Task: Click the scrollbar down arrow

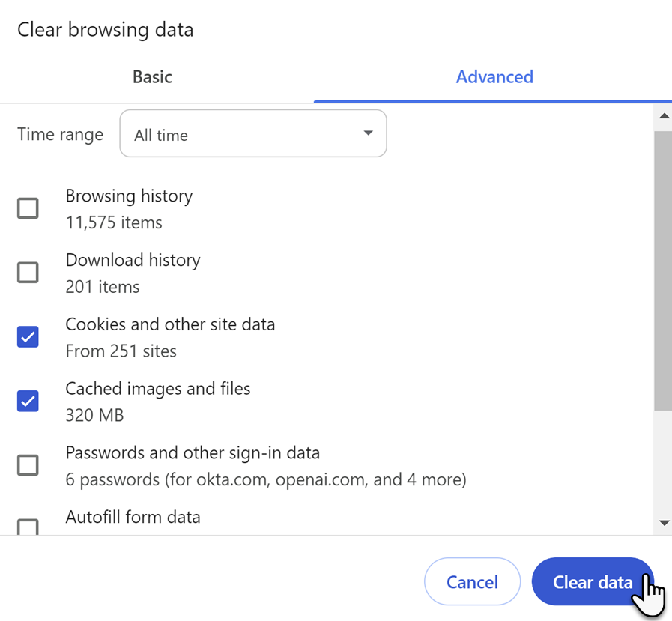Action: pos(664,524)
